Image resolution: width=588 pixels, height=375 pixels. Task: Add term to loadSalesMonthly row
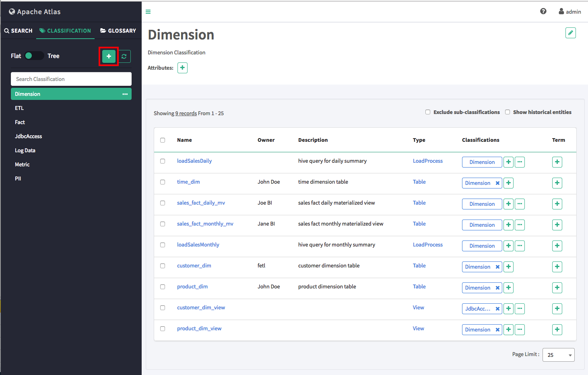click(x=557, y=246)
